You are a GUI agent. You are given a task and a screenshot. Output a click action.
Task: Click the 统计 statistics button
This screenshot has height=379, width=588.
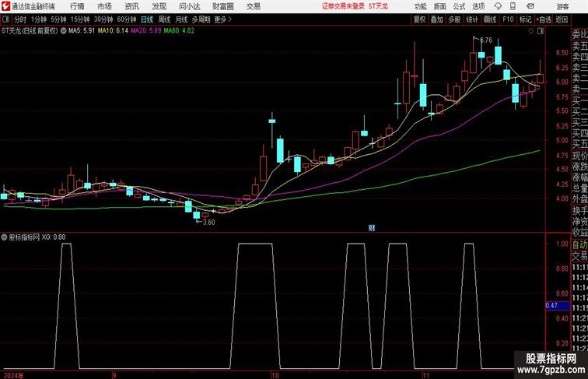pyautogui.click(x=472, y=19)
